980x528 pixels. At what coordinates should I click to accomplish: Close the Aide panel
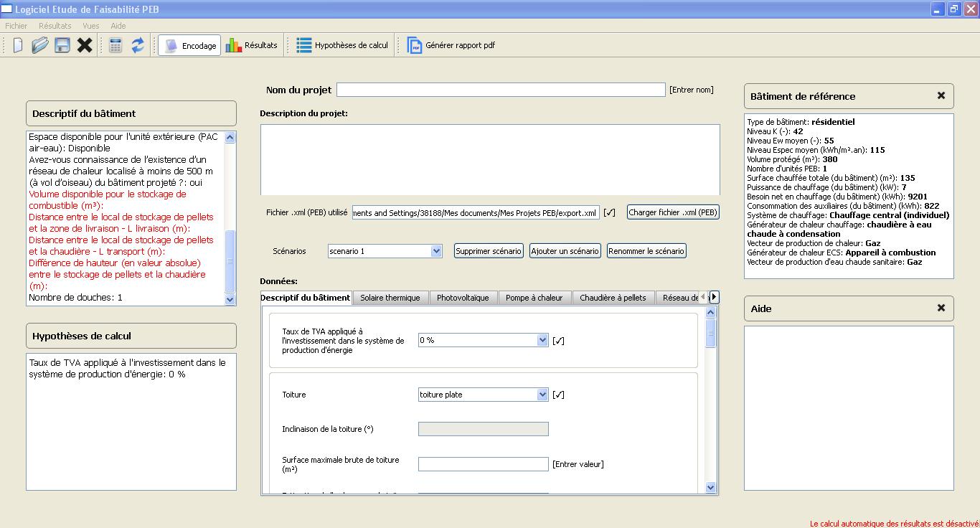[x=941, y=308]
